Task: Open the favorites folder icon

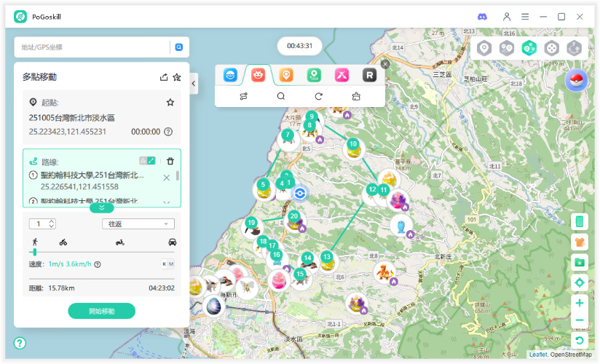Action: point(580,262)
